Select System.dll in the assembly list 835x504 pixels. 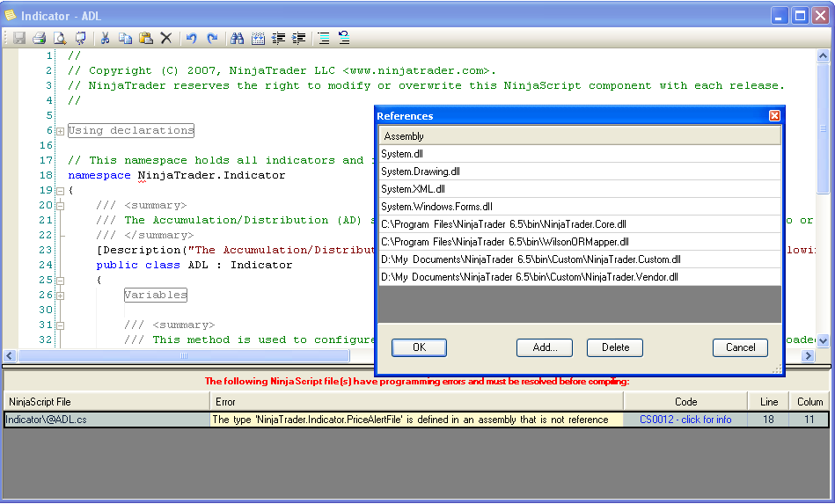tap(579, 154)
